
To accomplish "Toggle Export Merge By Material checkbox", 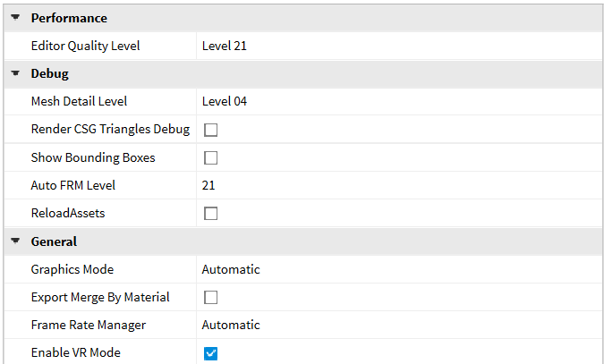I will pos(211,297).
